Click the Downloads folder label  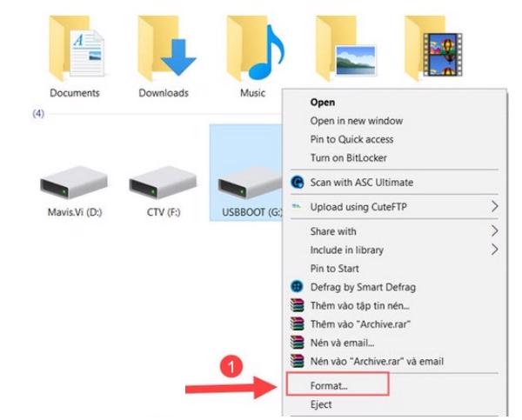pyautogui.click(x=164, y=93)
